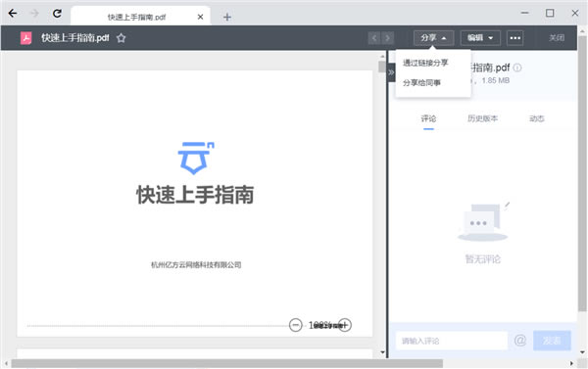Viewport: 588px width, 369px height.
Task: Select 通过链接分享 menu option
Action: click(x=425, y=63)
